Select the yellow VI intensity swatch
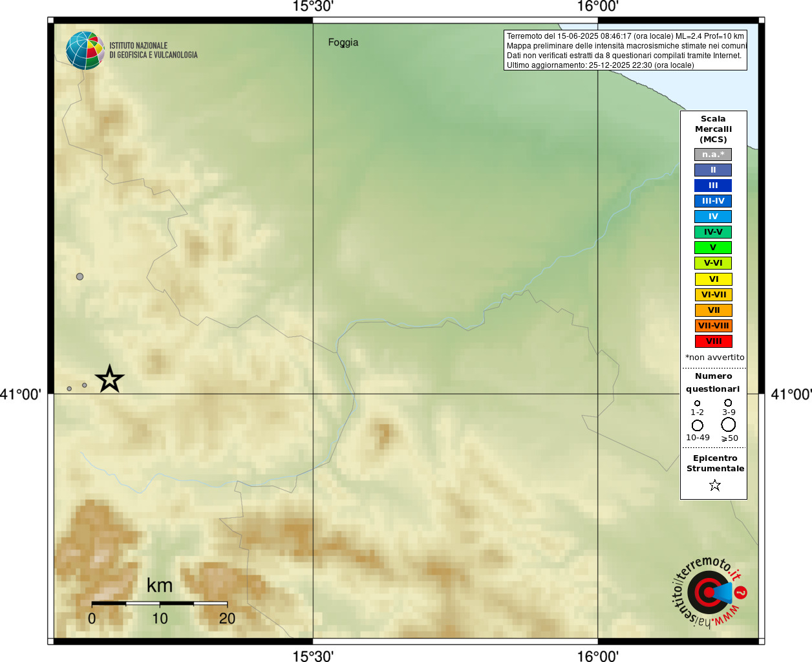 coord(713,279)
